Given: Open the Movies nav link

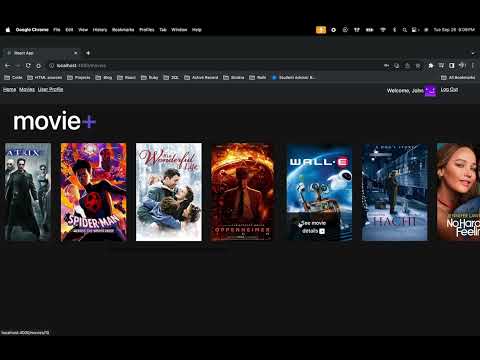Looking at the screenshot, I should (27, 89).
